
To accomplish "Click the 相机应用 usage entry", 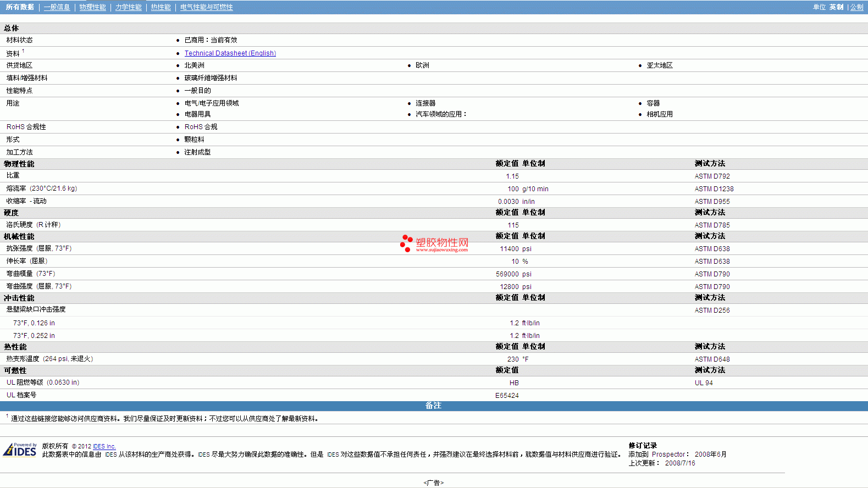I will click(x=660, y=114).
